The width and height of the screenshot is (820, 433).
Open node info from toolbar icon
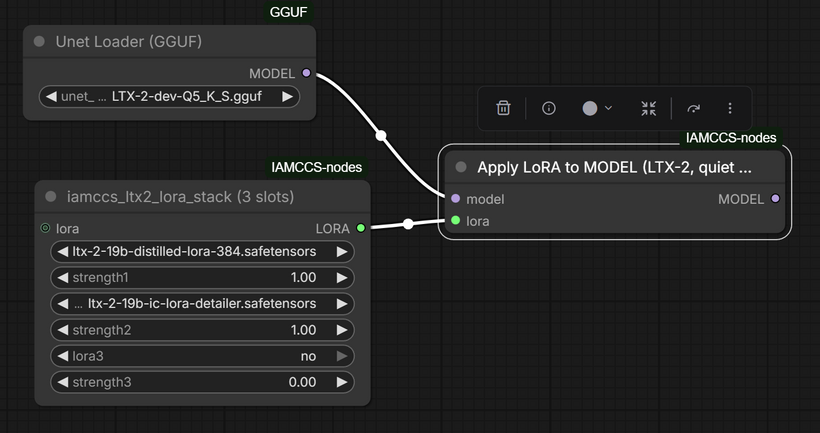click(549, 108)
